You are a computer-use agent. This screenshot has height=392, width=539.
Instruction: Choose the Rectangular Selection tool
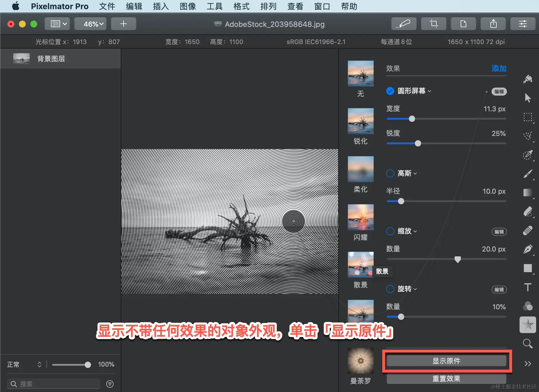[528, 117]
